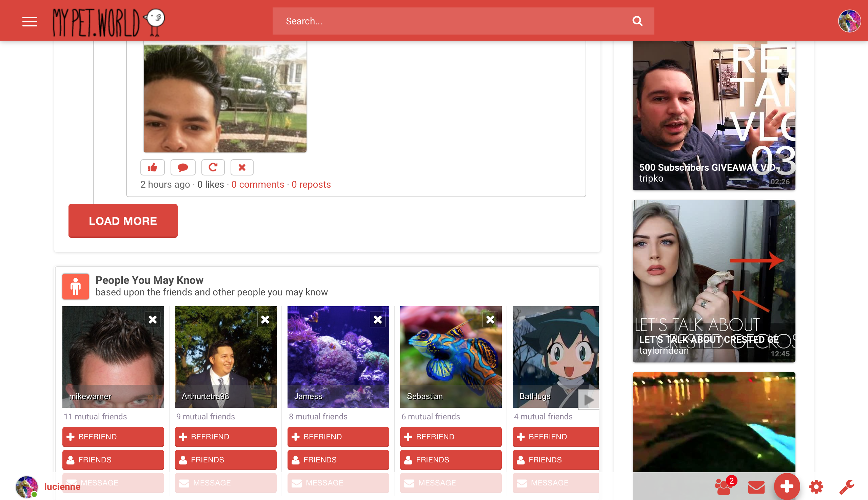Play the tripko giveaway video thumbnail
The height and width of the screenshot is (500, 868).
tap(713, 115)
